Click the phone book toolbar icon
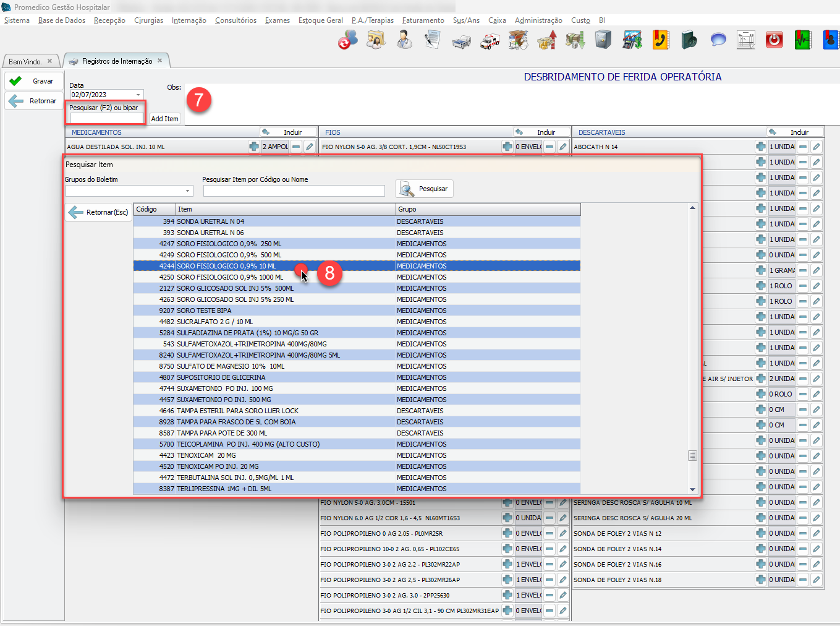This screenshot has width=840, height=626. point(661,40)
